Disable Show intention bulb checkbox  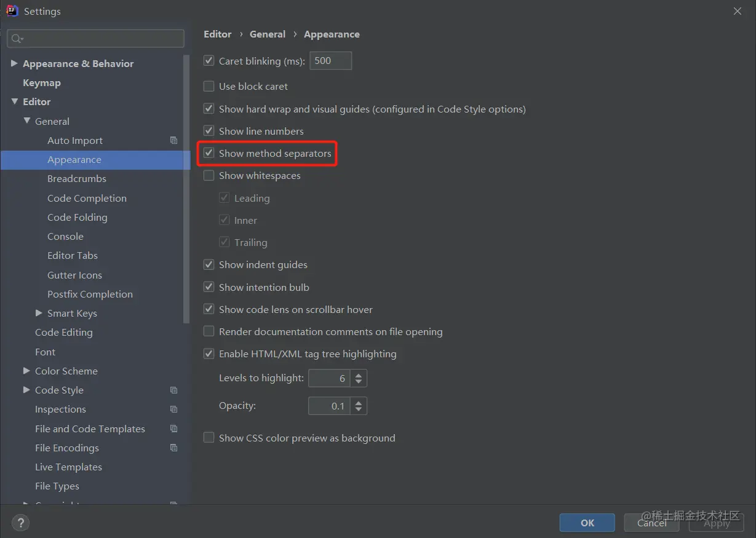[209, 287]
